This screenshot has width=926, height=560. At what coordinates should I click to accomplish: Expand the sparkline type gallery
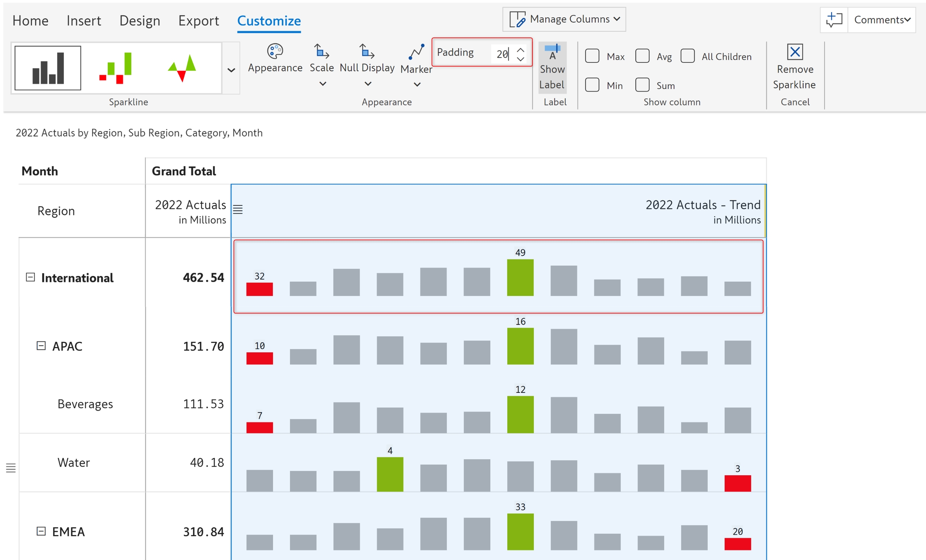231,70
